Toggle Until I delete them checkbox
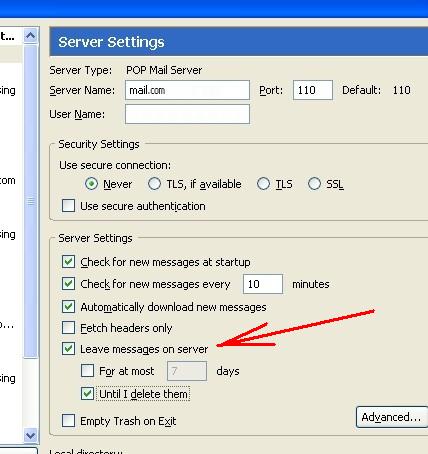The height and width of the screenshot is (454, 428). [87, 394]
